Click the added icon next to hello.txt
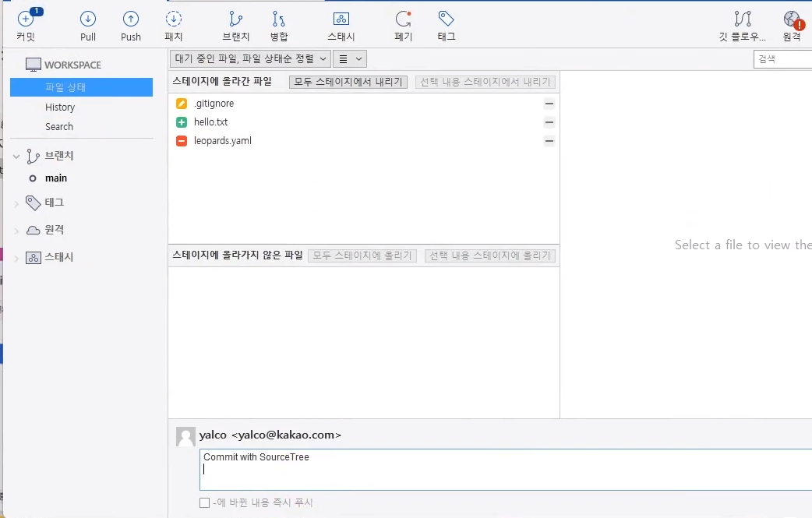The image size is (812, 518). (x=182, y=122)
